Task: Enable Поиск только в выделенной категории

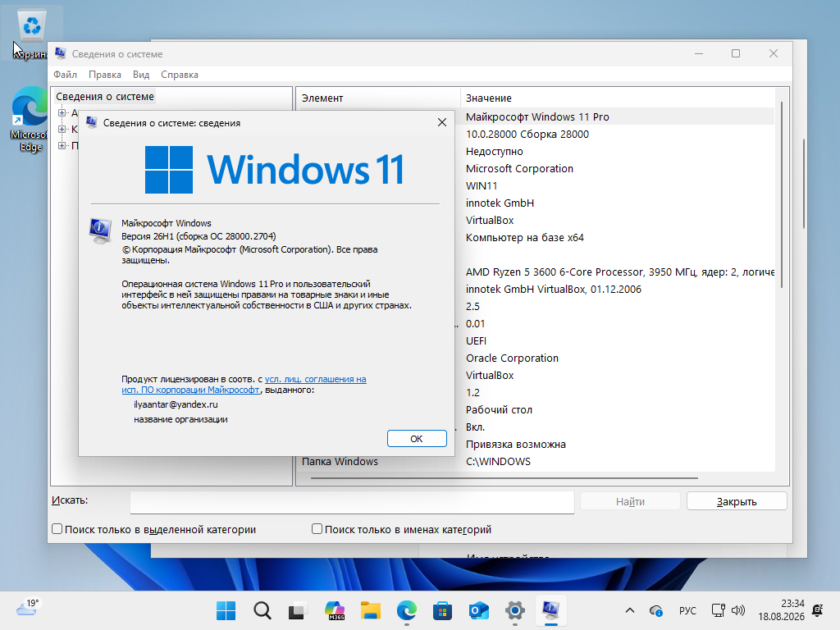Action: (57, 529)
